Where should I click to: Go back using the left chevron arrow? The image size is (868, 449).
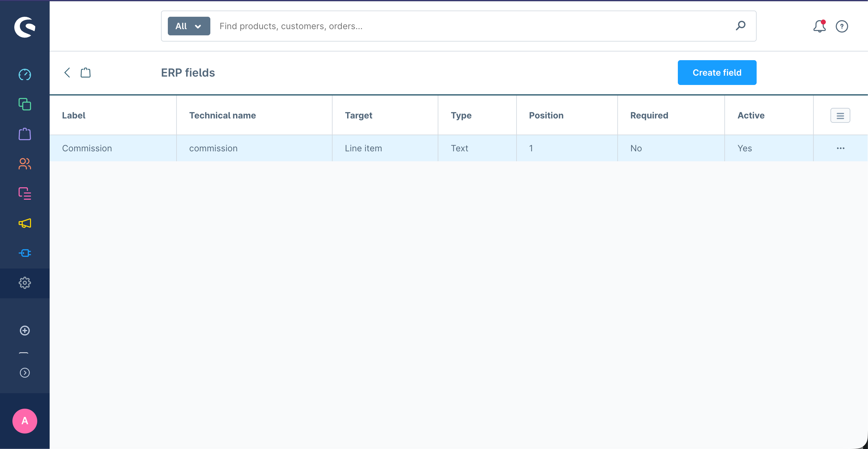click(x=67, y=73)
